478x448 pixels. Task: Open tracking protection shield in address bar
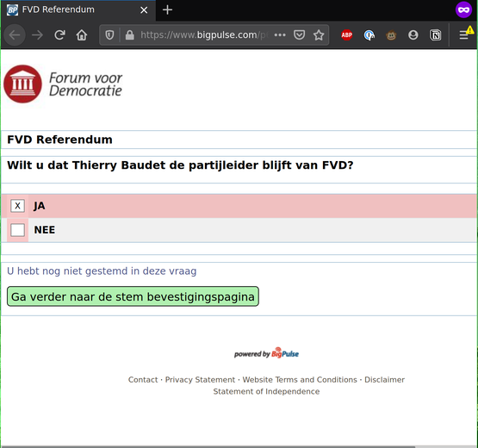109,35
